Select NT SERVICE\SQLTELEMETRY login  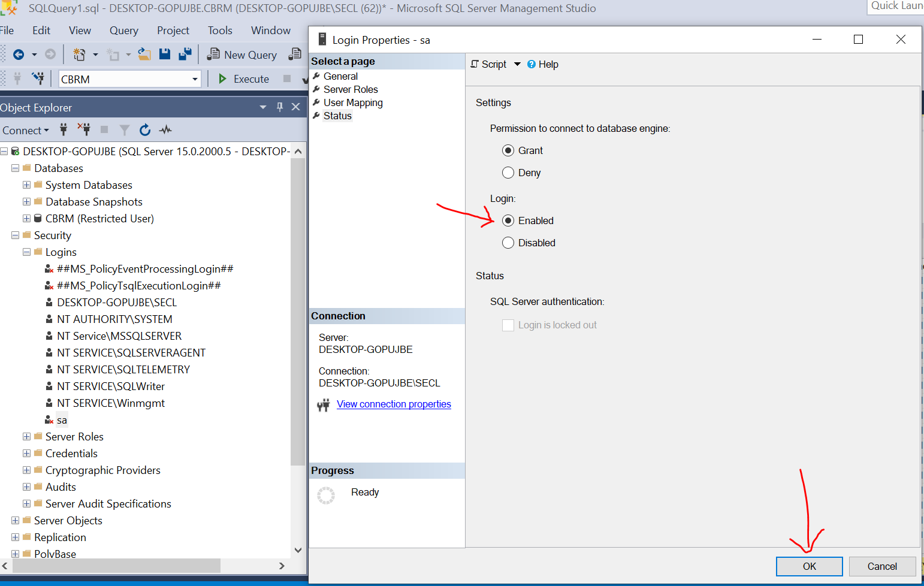coord(123,370)
